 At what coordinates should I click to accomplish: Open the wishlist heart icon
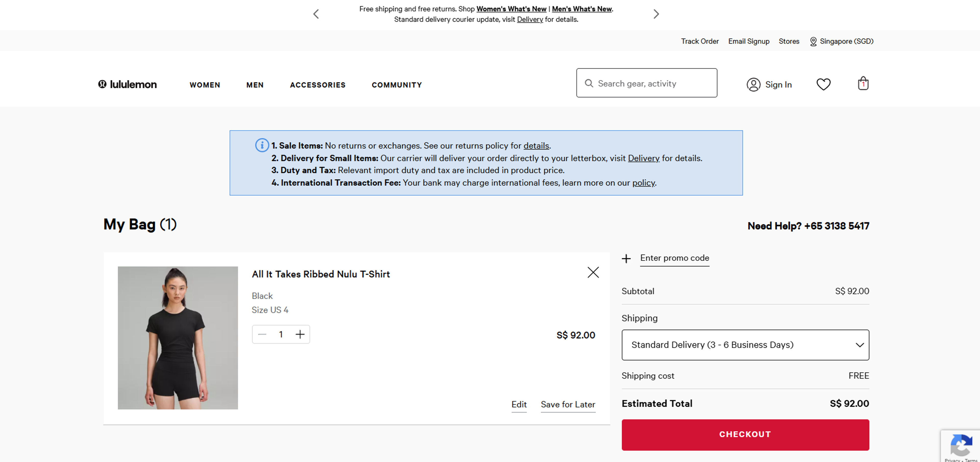pyautogui.click(x=823, y=84)
